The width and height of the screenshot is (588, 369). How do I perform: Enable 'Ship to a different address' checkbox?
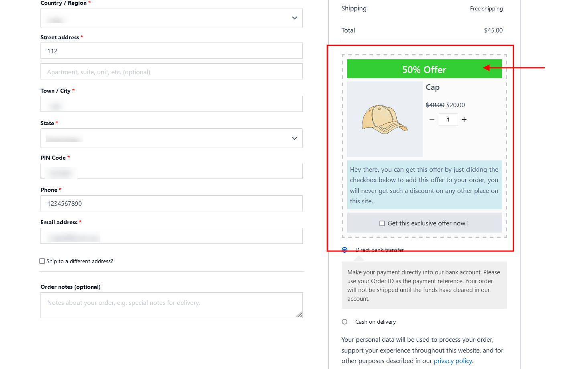[x=42, y=261]
